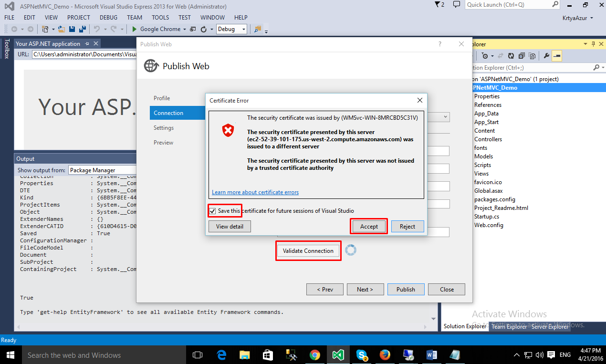Open the Toolbox side panel
The height and width of the screenshot is (364, 606).
7,49
